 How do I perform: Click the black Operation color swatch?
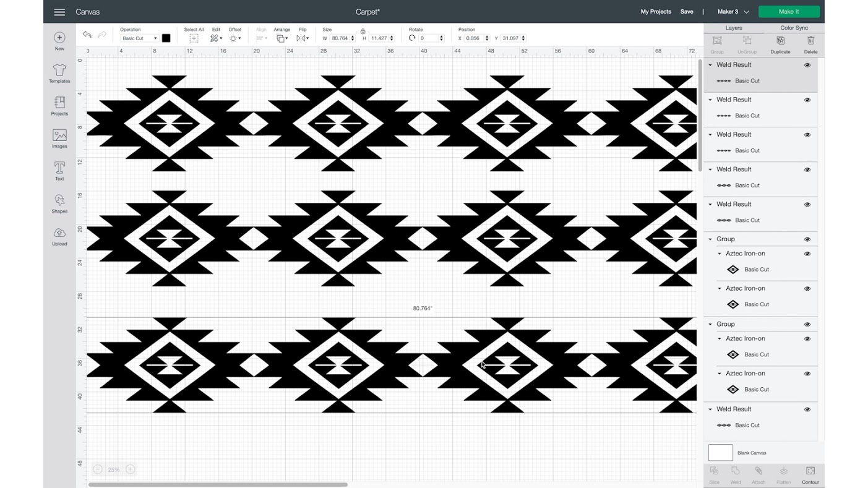(166, 38)
